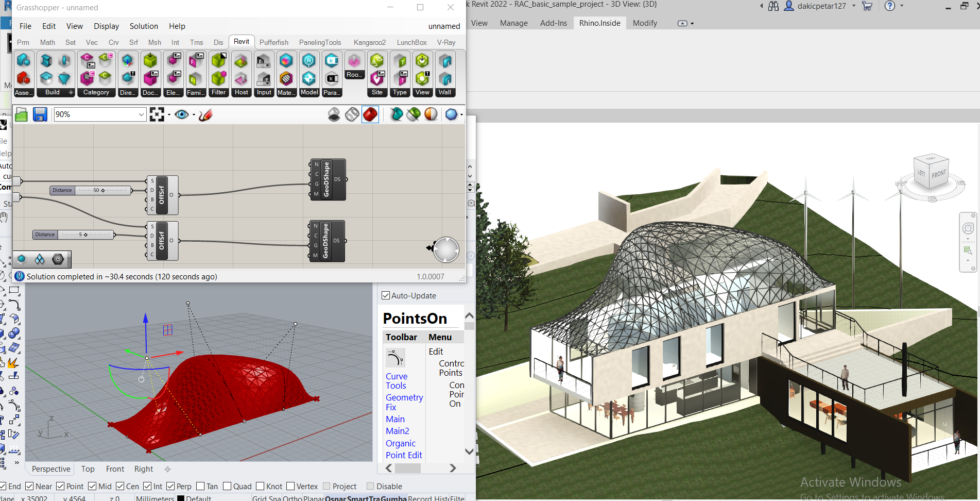Click the help panel scroll down arrow
The width and height of the screenshot is (980, 501).
click(x=469, y=452)
